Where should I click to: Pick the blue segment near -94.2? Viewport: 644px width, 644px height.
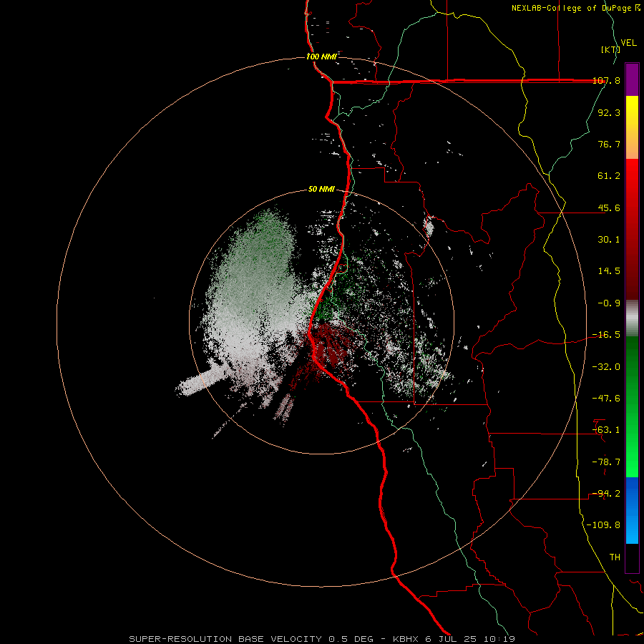(x=632, y=493)
